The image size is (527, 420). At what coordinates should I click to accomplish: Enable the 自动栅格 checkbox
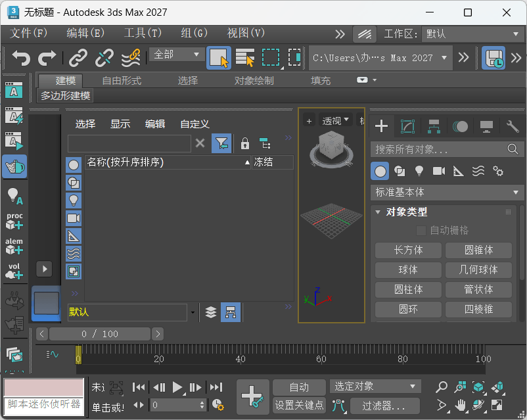[419, 230]
